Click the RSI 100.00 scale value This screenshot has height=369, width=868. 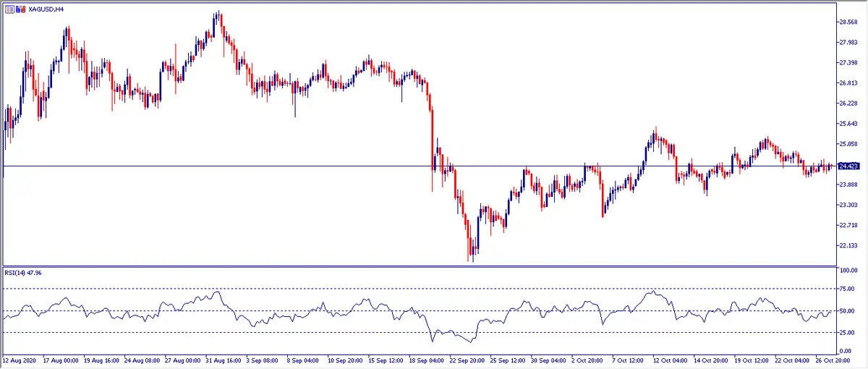[848, 270]
